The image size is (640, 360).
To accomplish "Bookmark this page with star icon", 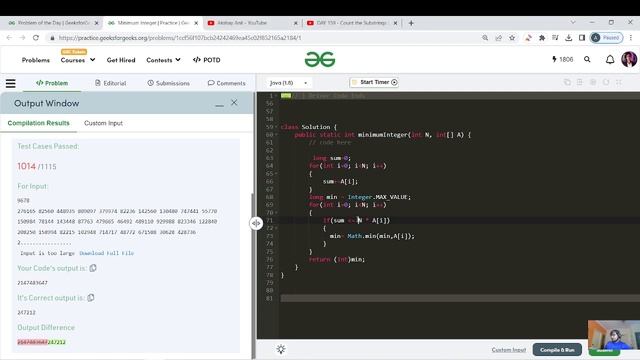I will [512, 38].
